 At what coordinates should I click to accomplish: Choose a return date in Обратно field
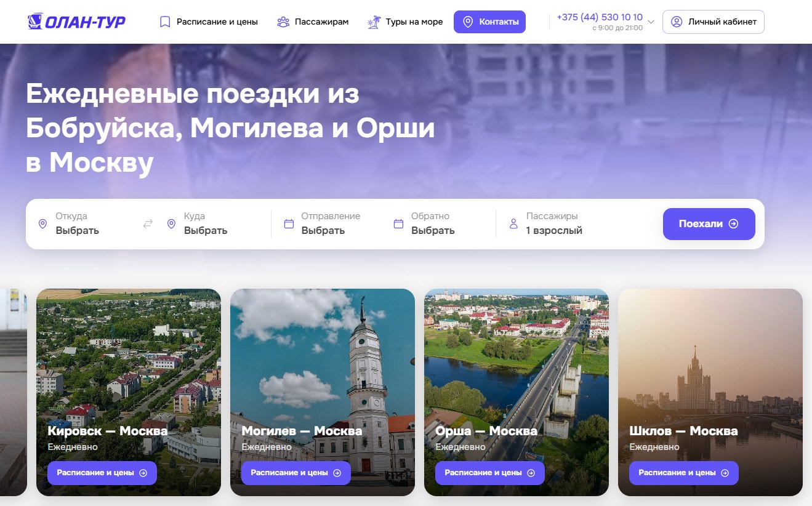click(440, 224)
